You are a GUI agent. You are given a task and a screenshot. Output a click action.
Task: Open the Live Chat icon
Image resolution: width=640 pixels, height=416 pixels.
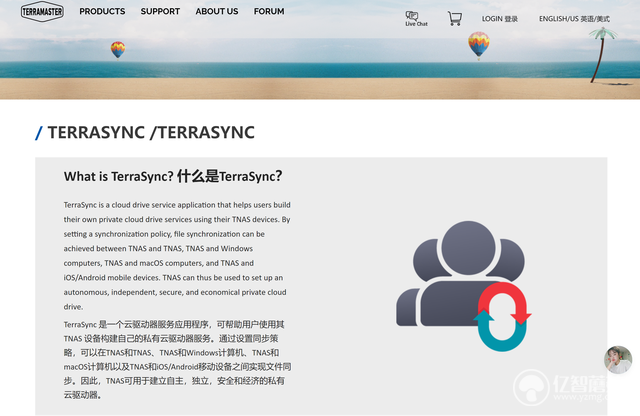click(x=416, y=18)
